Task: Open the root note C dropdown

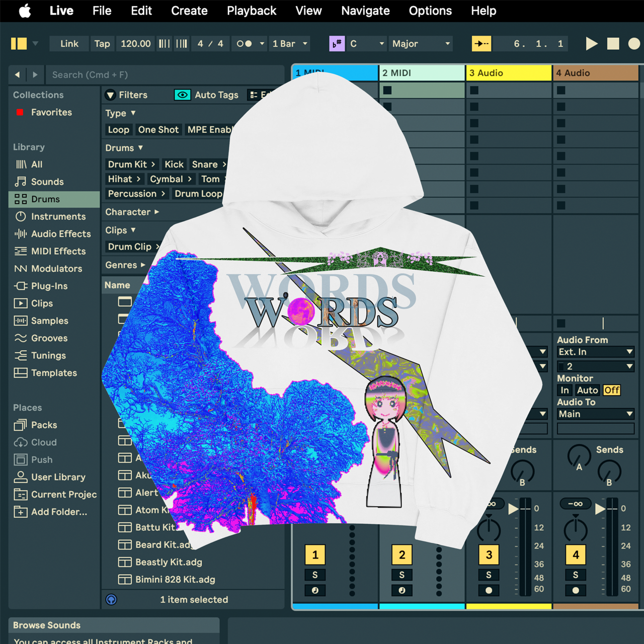Action: (x=367, y=44)
